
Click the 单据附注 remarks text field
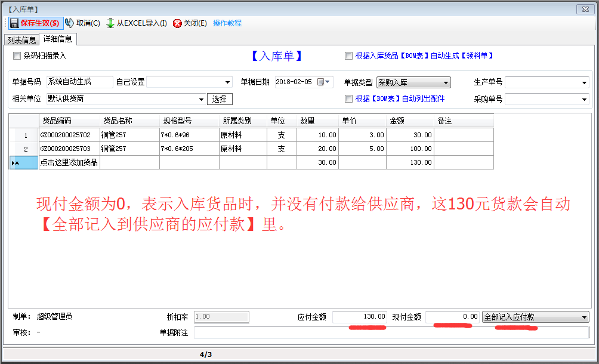coord(391,332)
